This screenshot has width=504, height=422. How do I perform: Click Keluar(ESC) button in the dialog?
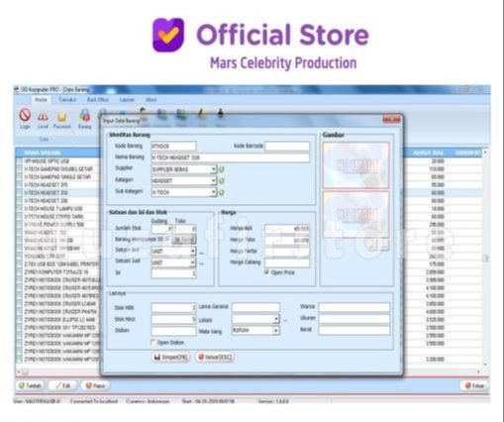tap(215, 357)
